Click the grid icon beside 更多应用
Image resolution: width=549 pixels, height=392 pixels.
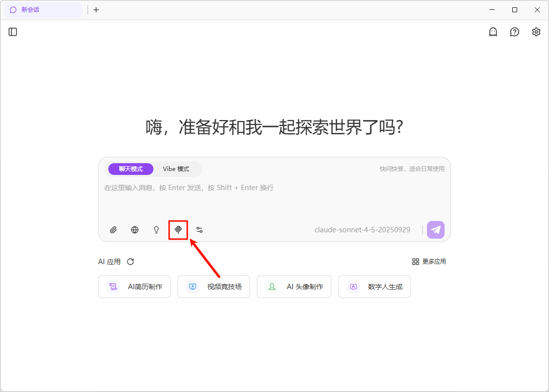416,262
